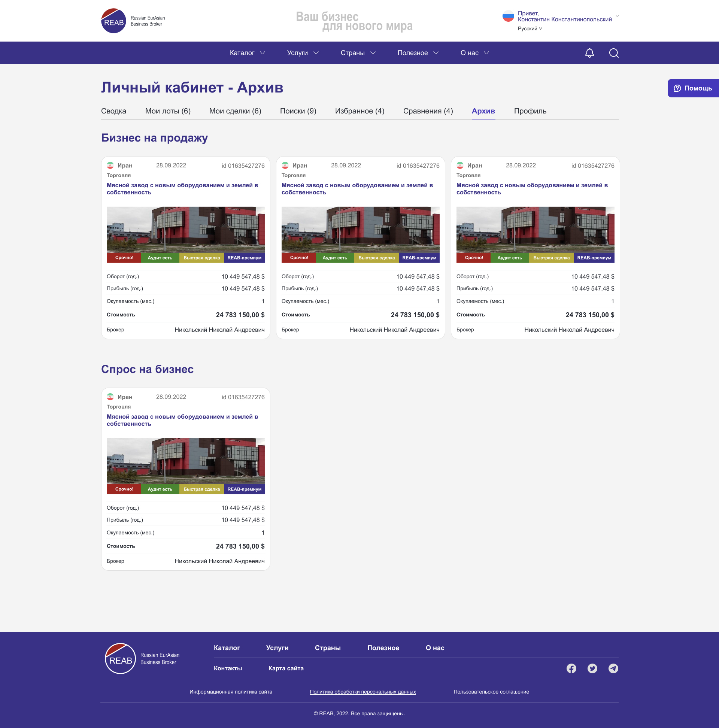Viewport: 719px width, 728px height.
Task: Click Срочно! badge on first card
Action: coord(124,258)
